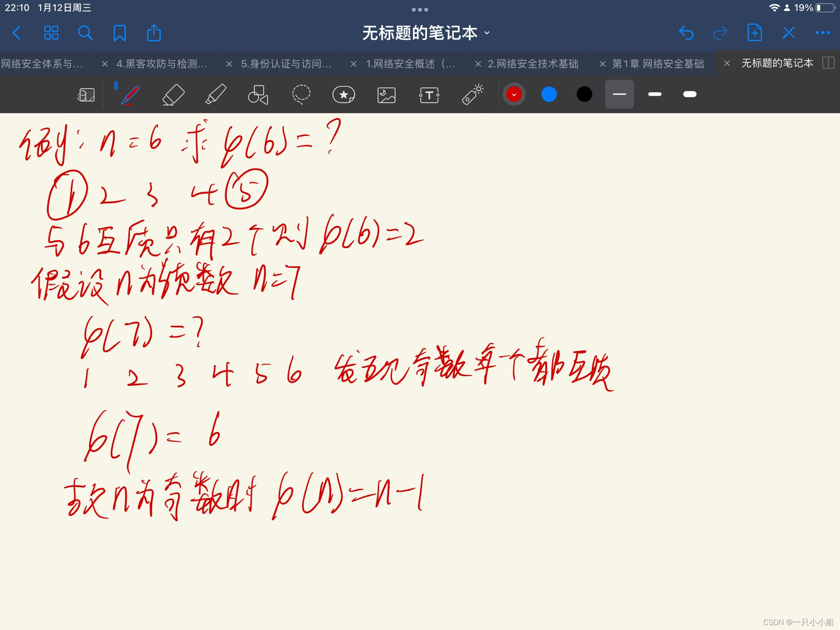Switch to the 2.网络安全技术基础 tab
The image size is (840, 630).
pyautogui.click(x=533, y=64)
